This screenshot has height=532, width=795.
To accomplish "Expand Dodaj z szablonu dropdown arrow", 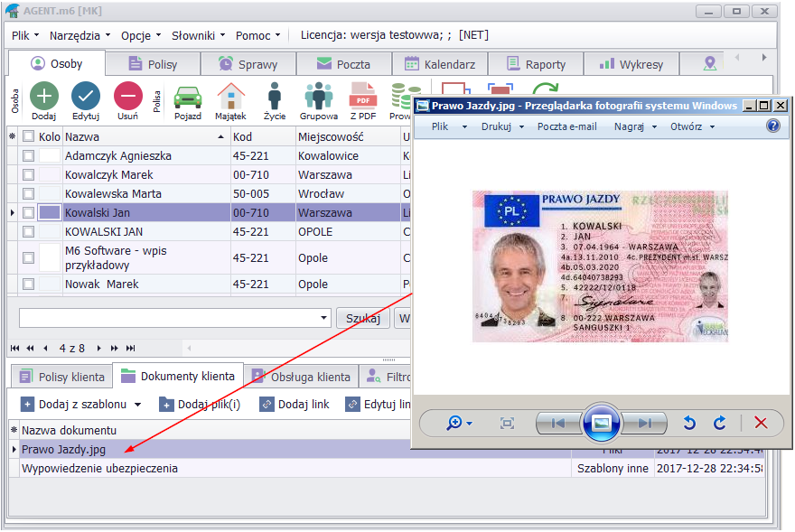I will 138,405.
